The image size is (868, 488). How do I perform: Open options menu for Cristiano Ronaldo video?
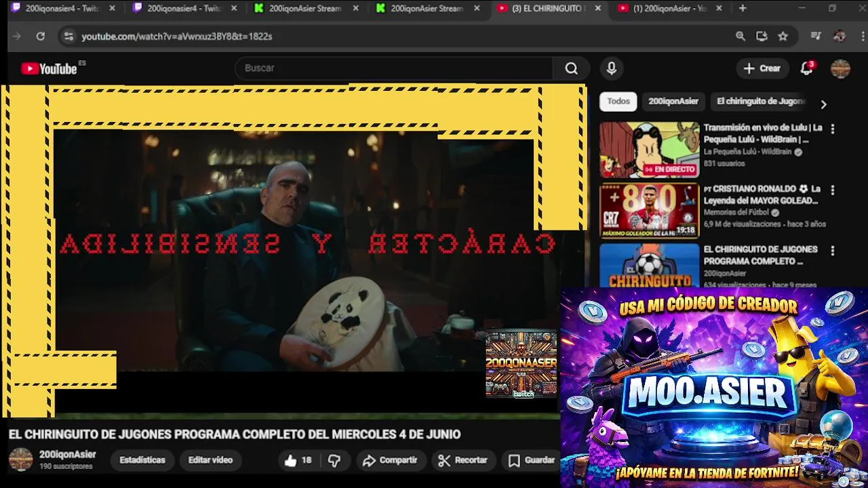coord(833,190)
